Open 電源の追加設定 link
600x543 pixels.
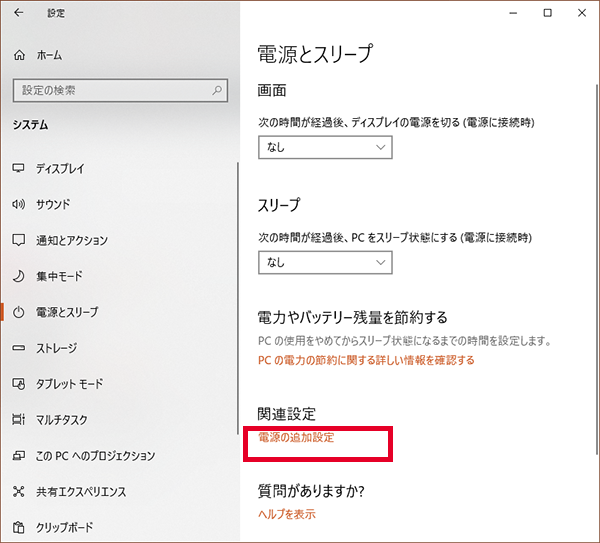pyautogui.click(x=296, y=437)
